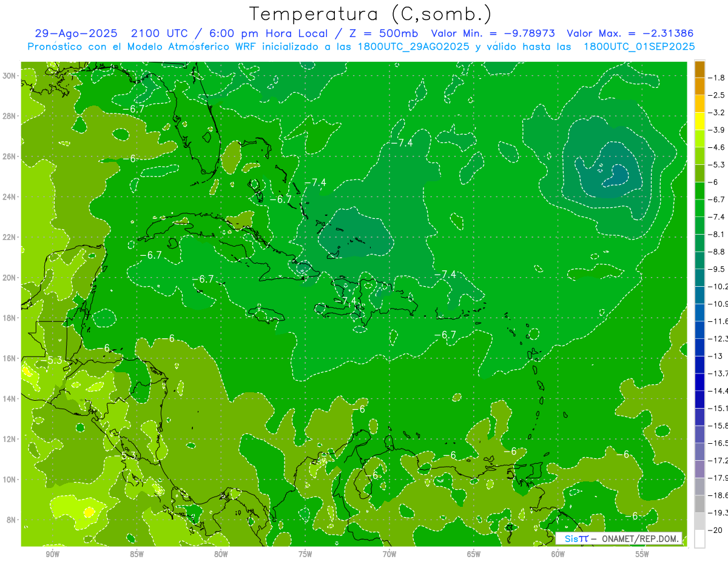Click the dark orange top swatch of color scale

699,69
